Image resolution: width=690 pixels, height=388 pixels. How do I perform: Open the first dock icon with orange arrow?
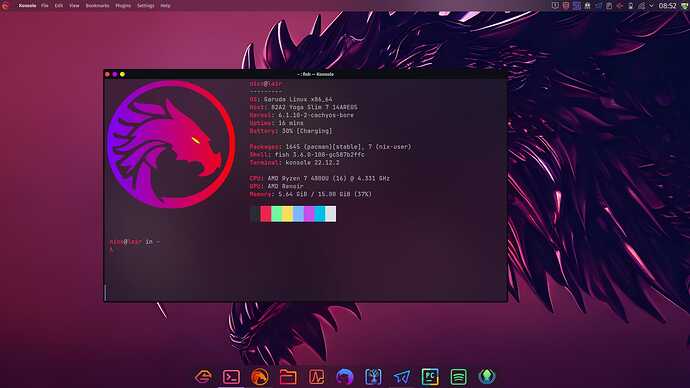[x=203, y=377]
